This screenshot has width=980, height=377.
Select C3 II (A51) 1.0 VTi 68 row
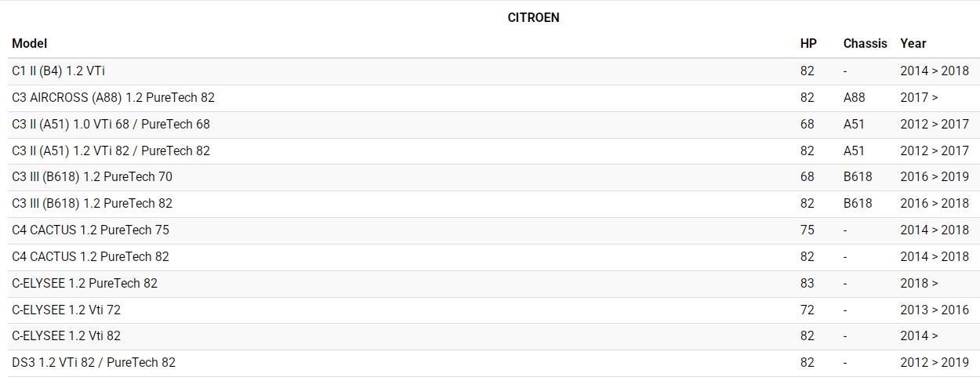[x=111, y=125]
